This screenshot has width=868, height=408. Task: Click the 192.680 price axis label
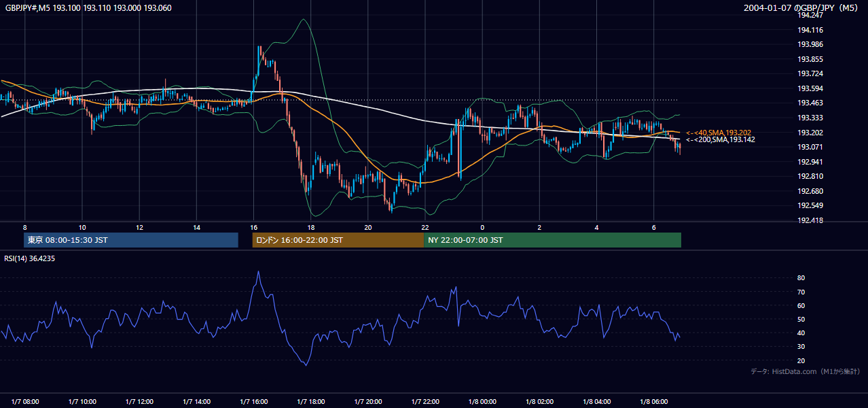[x=810, y=191]
